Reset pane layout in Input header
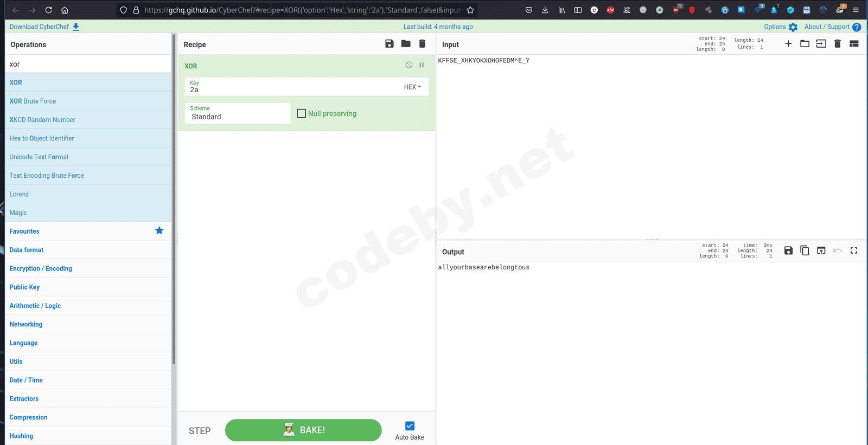Viewport: 868px width, 445px height. [x=854, y=44]
